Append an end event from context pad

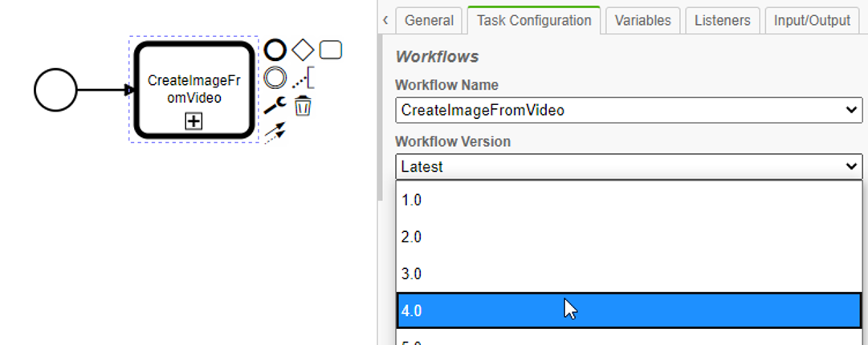[x=275, y=51]
